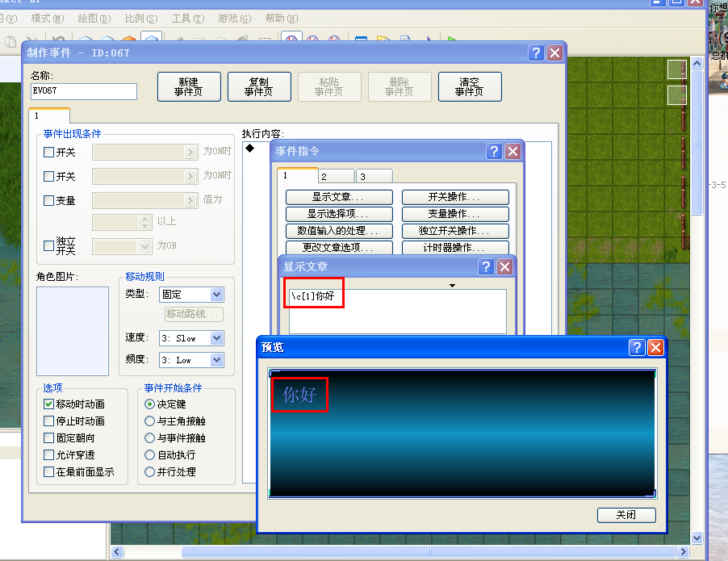Switch to tab 3 in 事件指令

click(x=374, y=177)
